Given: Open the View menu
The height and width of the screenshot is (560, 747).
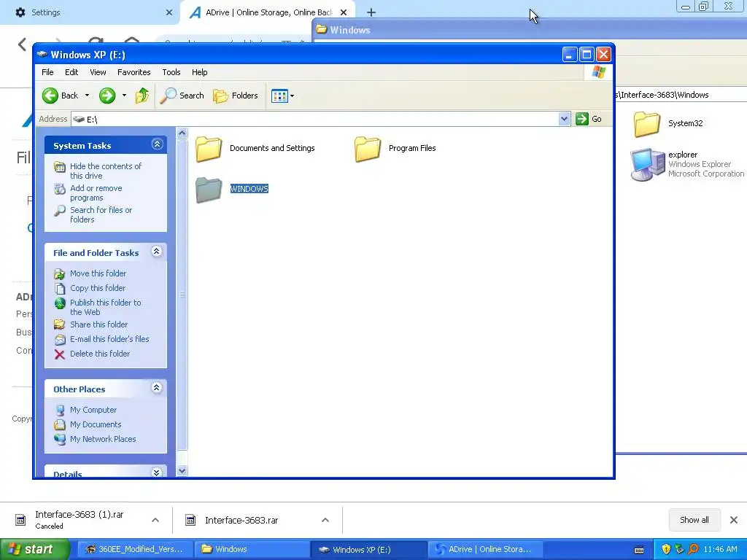Looking at the screenshot, I should pyautogui.click(x=98, y=72).
